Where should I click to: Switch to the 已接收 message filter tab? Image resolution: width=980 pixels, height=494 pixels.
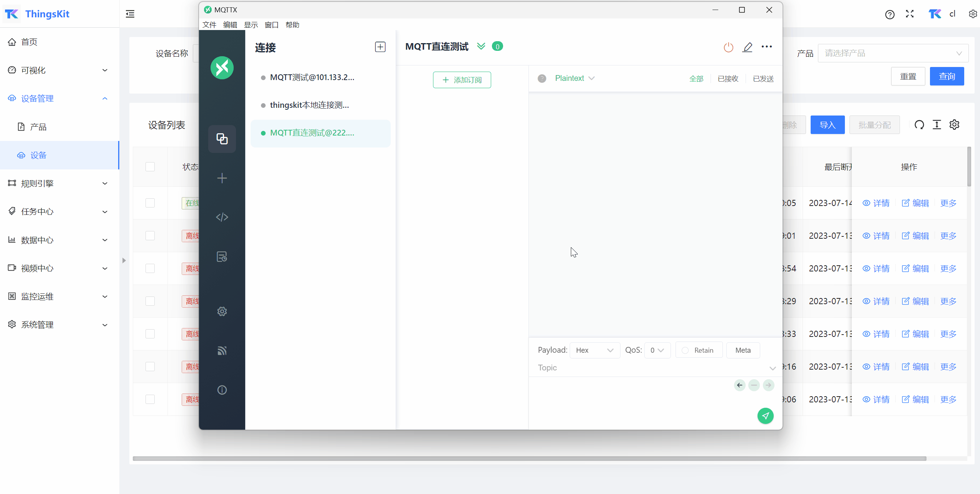click(728, 79)
